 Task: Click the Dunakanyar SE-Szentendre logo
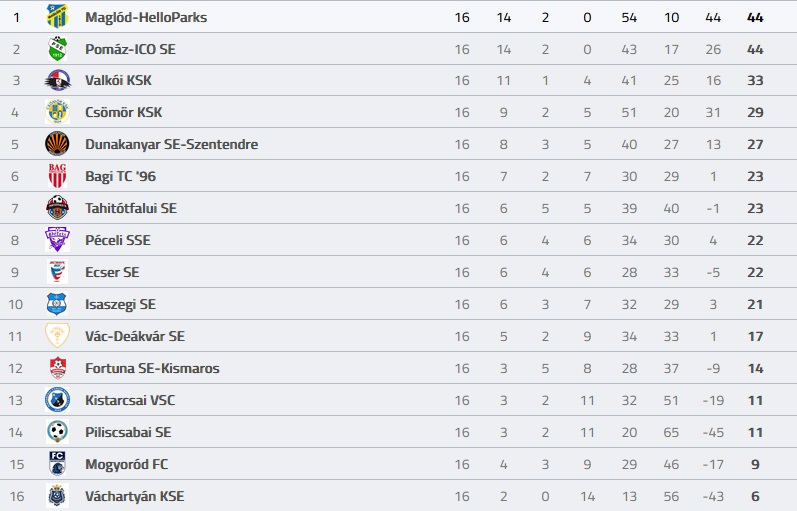57,145
